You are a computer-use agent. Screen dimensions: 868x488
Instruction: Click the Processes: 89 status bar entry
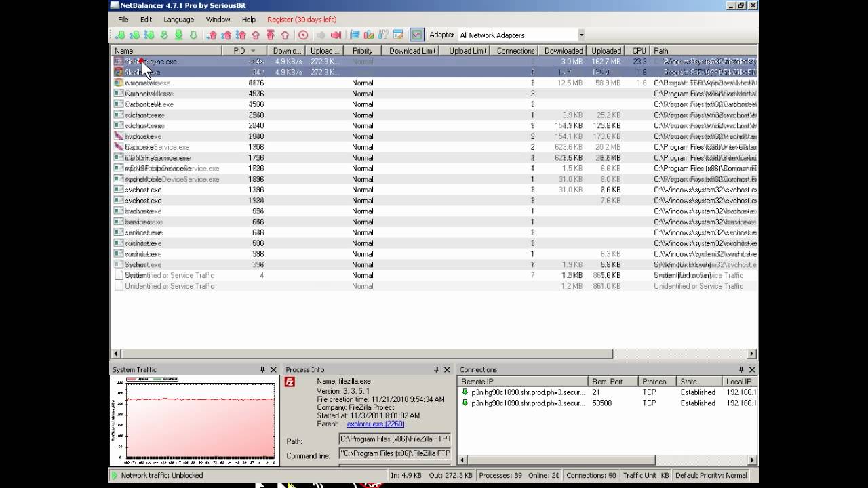click(500, 476)
